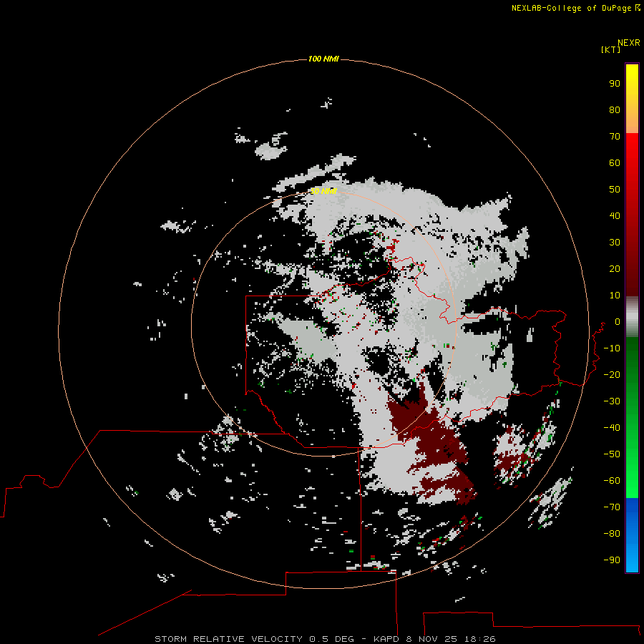The image size is (644, 644).
Task: Click the -90 value on the velocity scale
Action: [612, 560]
